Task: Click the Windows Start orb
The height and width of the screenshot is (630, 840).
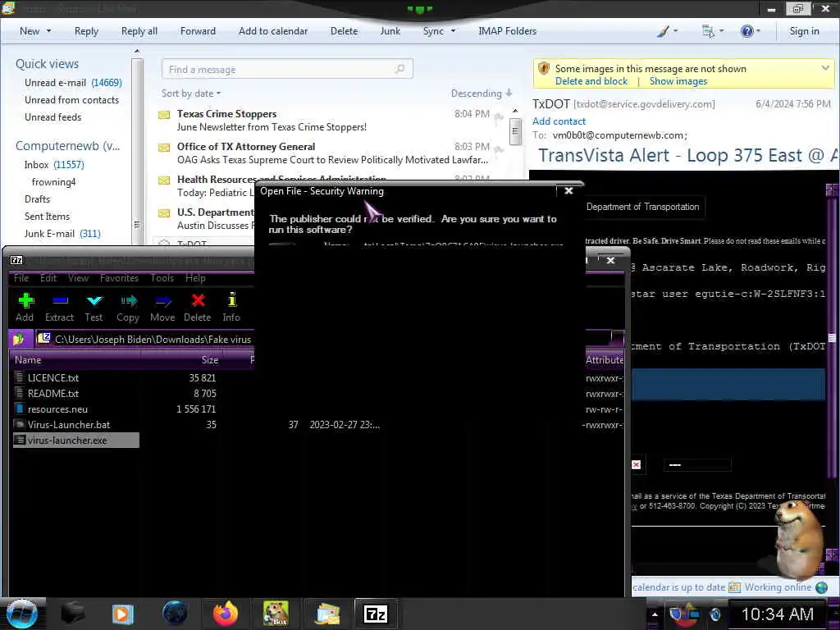Action: pyautogui.click(x=22, y=614)
